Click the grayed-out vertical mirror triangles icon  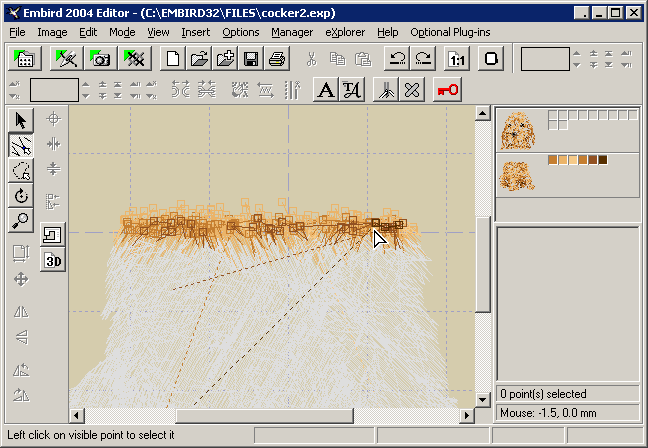(x=22, y=337)
